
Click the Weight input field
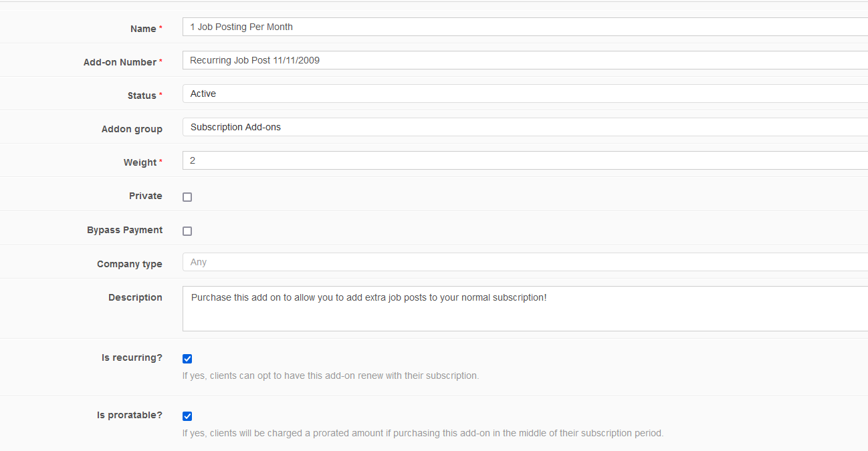pos(525,160)
